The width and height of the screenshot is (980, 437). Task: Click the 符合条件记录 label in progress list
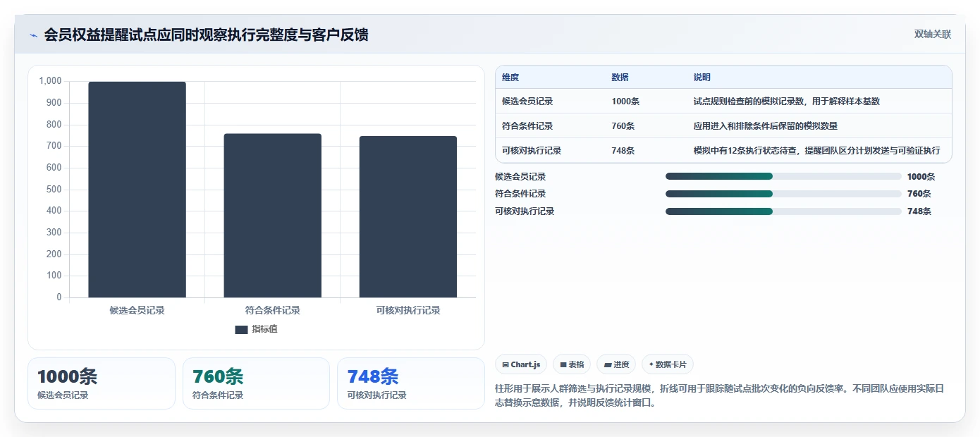coord(520,194)
